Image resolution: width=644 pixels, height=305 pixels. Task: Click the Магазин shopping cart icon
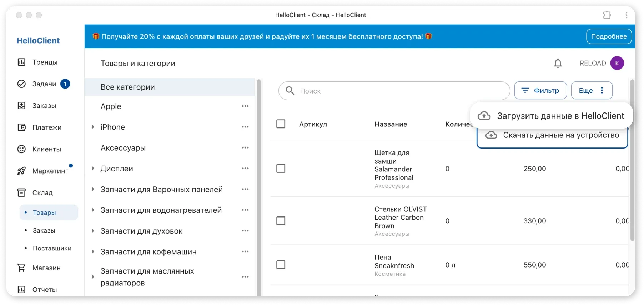21,268
